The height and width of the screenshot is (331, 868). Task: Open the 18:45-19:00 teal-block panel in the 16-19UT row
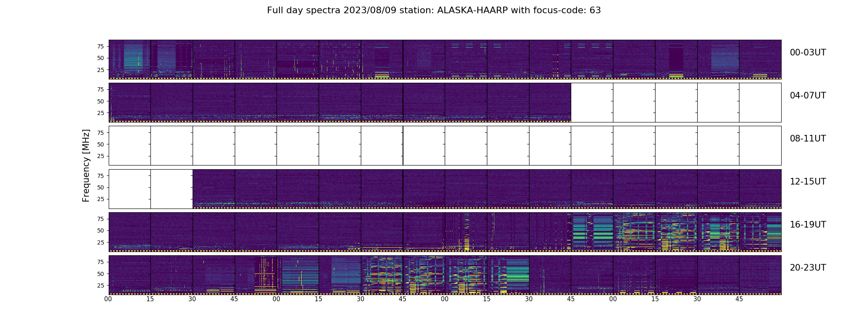pos(592,232)
